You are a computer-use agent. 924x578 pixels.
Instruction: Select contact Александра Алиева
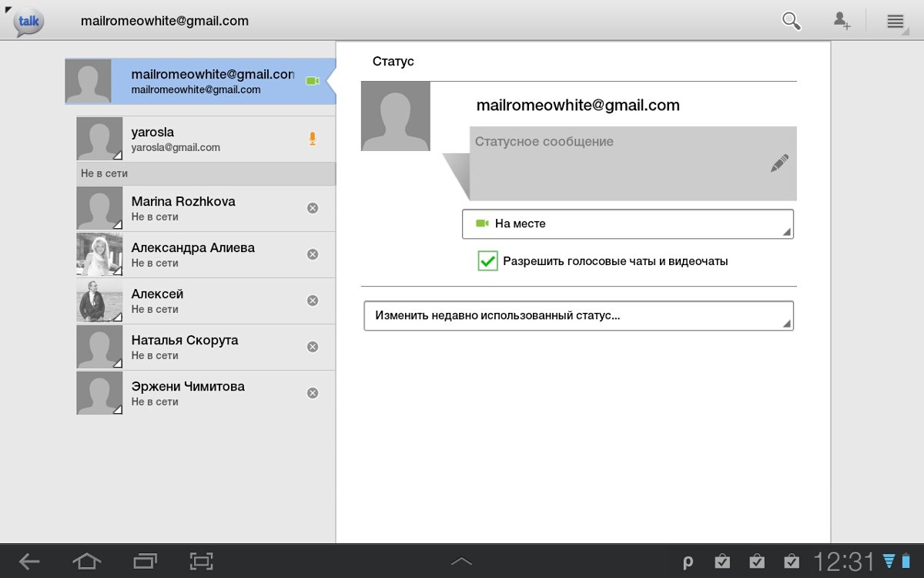(192, 254)
